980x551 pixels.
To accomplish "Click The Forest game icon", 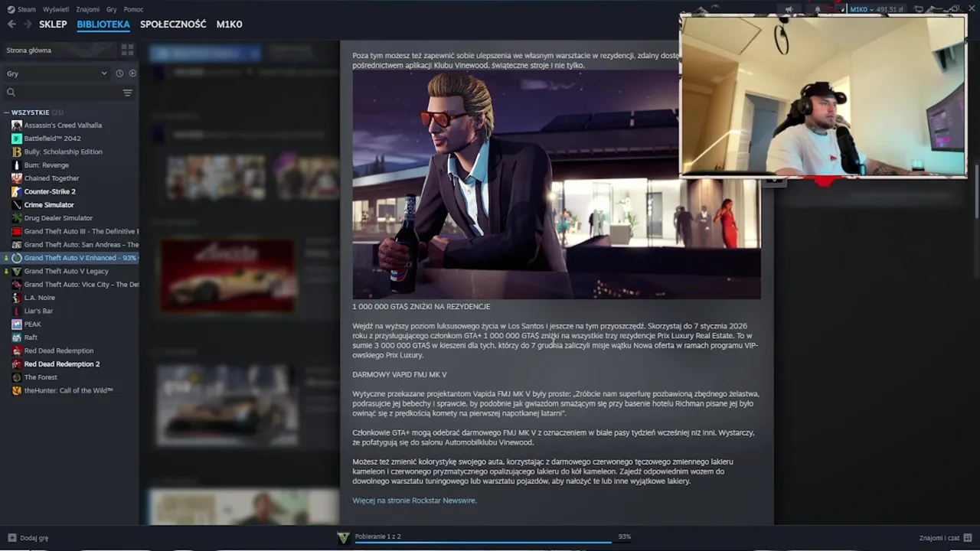I will [x=17, y=377].
